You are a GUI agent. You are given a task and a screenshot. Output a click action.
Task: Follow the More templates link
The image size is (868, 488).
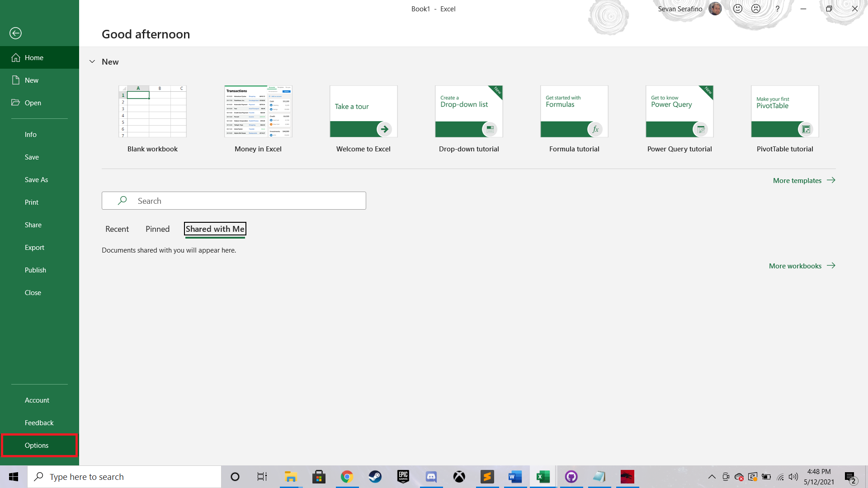[x=804, y=180]
